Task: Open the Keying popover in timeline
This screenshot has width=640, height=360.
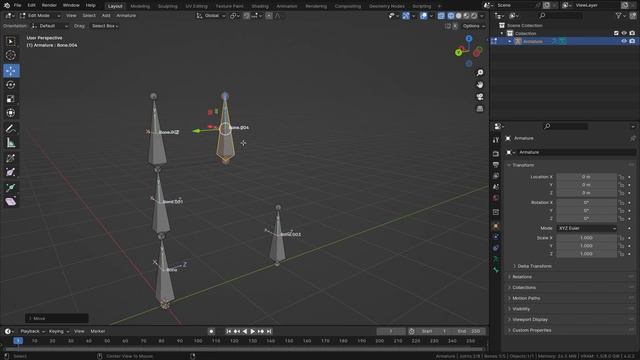Action: pyautogui.click(x=59, y=331)
